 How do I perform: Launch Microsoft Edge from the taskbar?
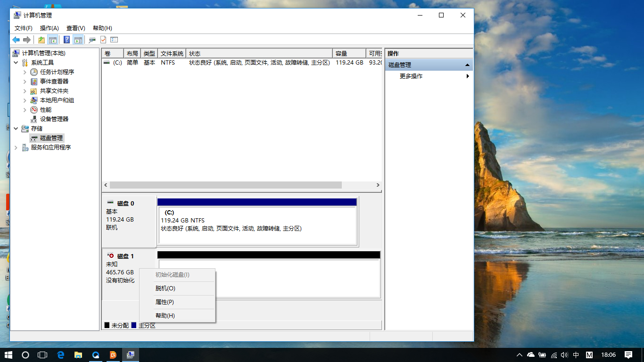pos(60,355)
